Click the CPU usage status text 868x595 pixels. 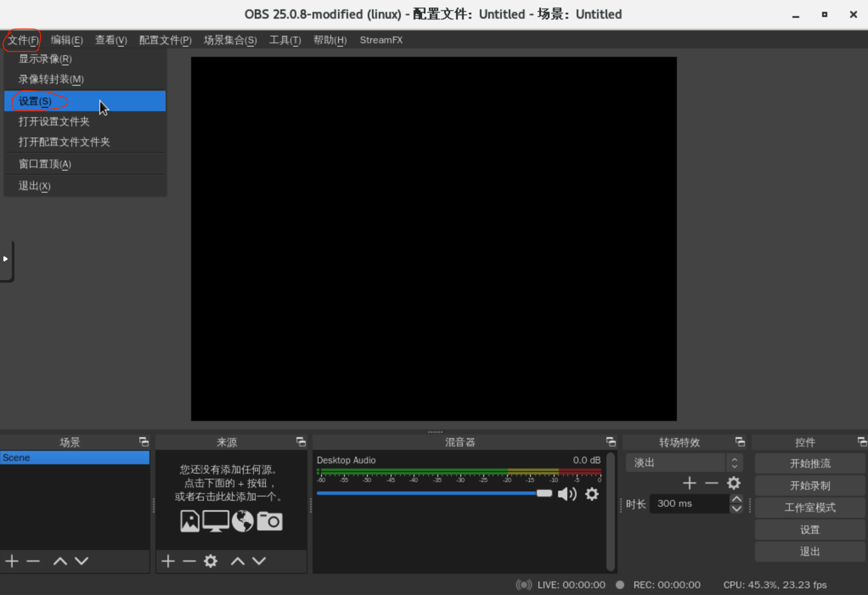click(775, 585)
